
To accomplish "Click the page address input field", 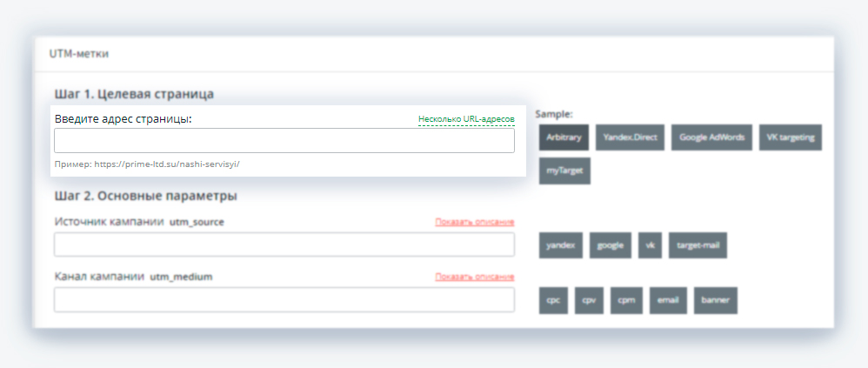I will (284, 141).
